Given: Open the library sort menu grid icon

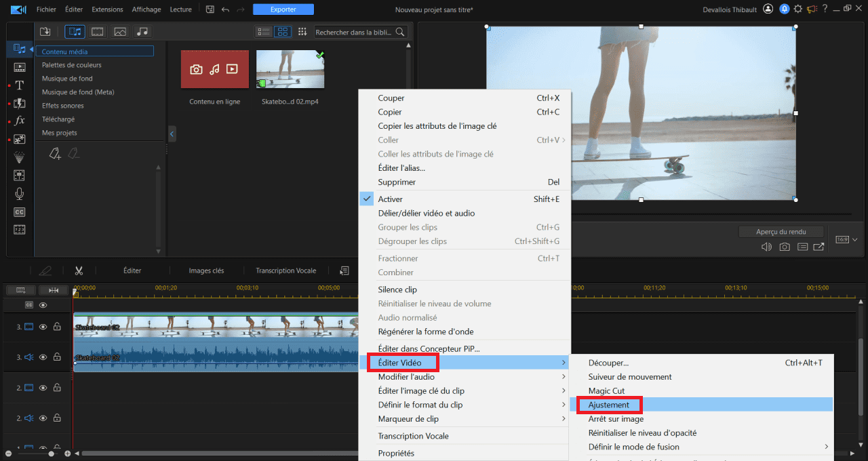Looking at the screenshot, I should 302,32.
